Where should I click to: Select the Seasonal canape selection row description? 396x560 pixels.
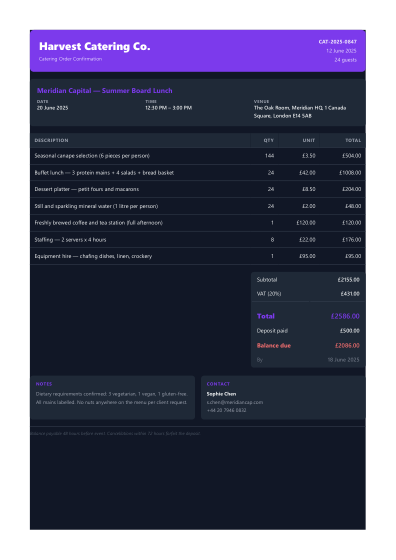click(x=92, y=156)
